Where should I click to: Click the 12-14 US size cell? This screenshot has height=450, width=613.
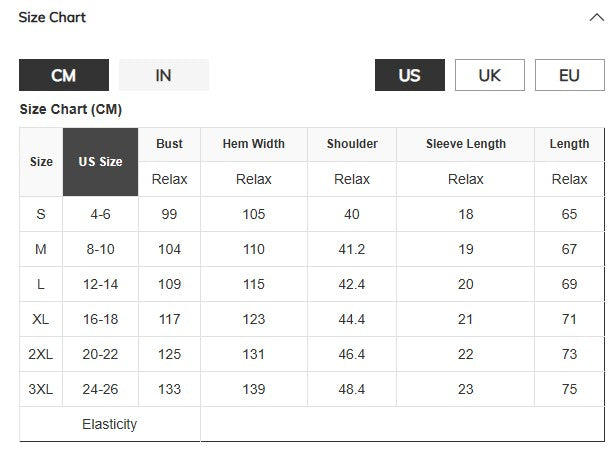coord(100,284)
